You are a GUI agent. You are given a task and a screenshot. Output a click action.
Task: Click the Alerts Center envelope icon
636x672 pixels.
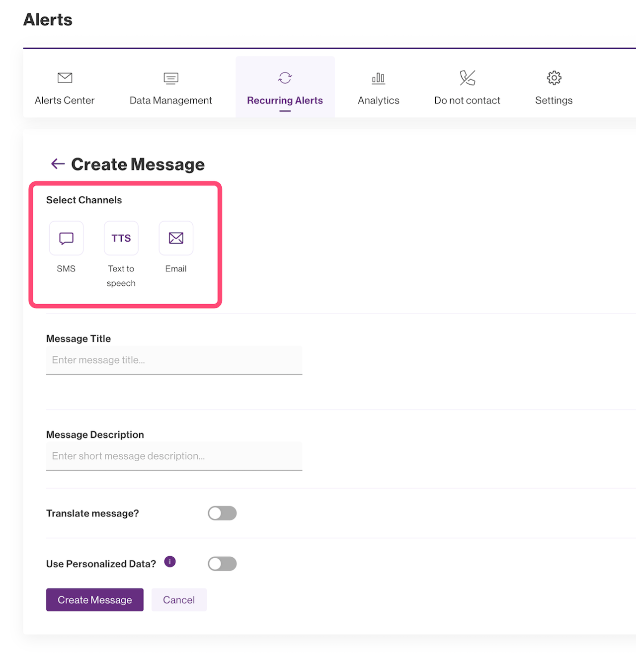click(x=65, y=78)
